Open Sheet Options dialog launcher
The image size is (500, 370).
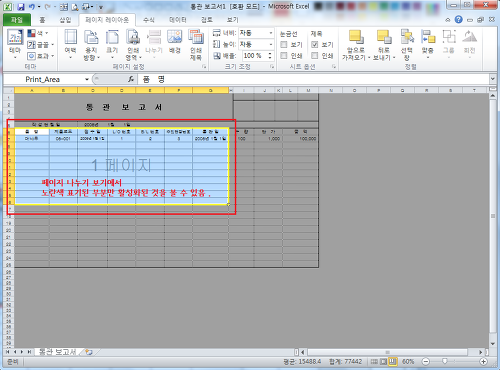tap(333, 67)
